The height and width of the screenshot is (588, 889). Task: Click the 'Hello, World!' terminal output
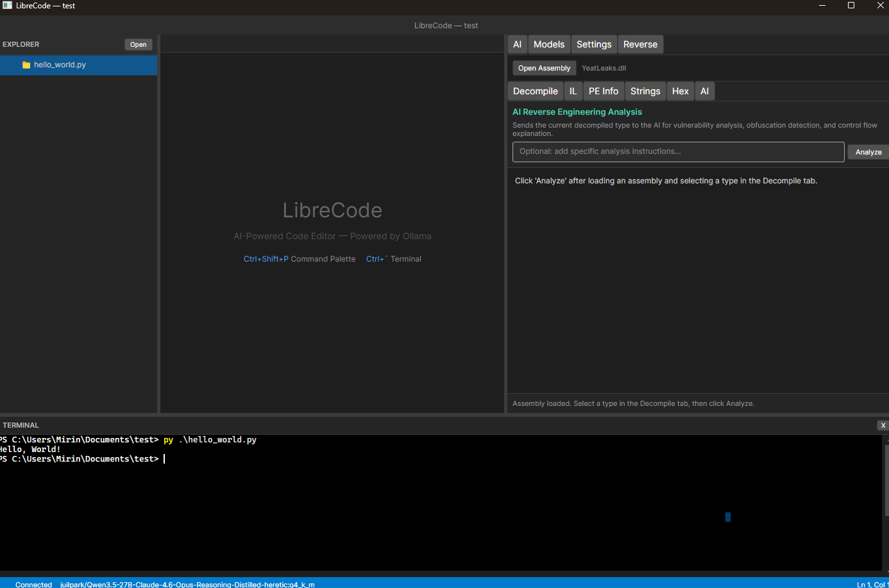point(30,449)
